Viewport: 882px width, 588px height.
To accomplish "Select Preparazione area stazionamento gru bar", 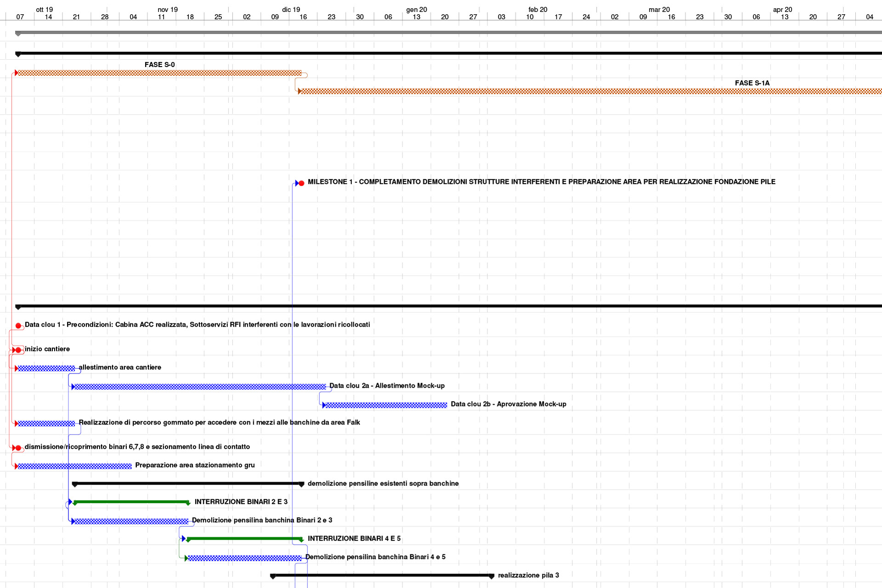I will point(74,466).
